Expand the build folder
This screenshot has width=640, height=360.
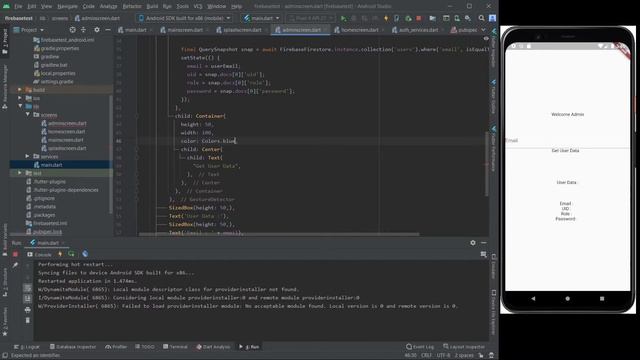[20, 90]
